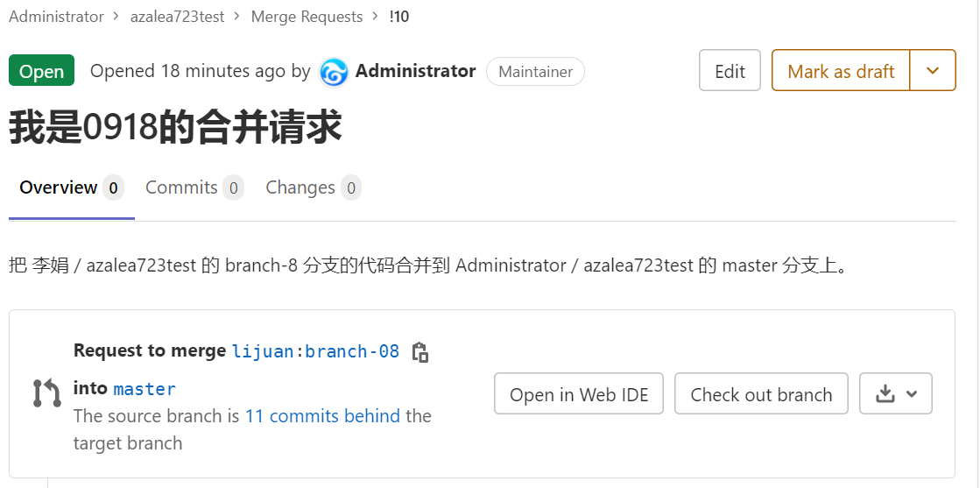Click the Mark as draft button
The width and height of the screenshot is (980, 488).
click(x=841, y=71)
